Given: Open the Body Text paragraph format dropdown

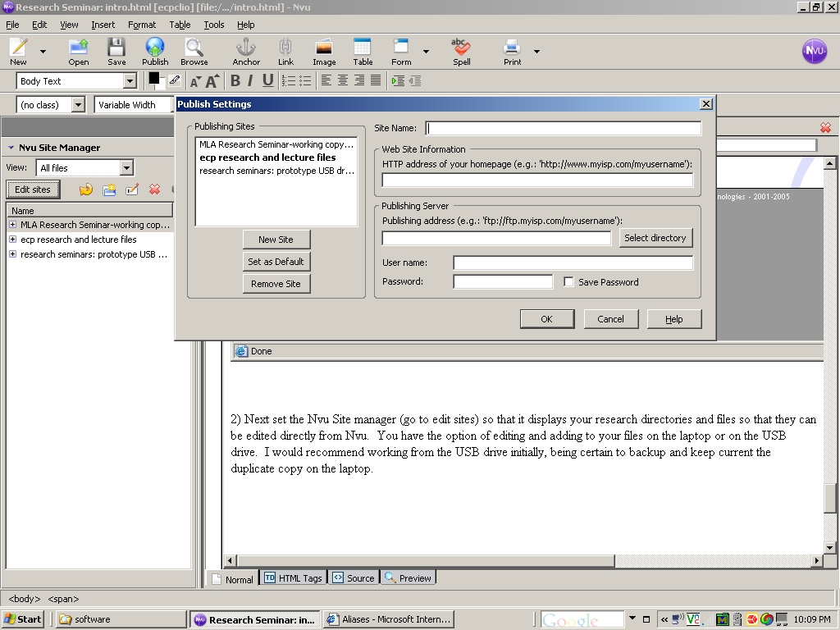Looking at the screenshot, I should pos(130,81).
